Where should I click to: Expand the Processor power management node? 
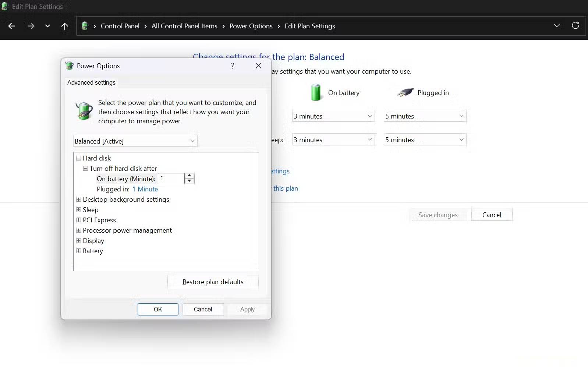tap(78, 230)
